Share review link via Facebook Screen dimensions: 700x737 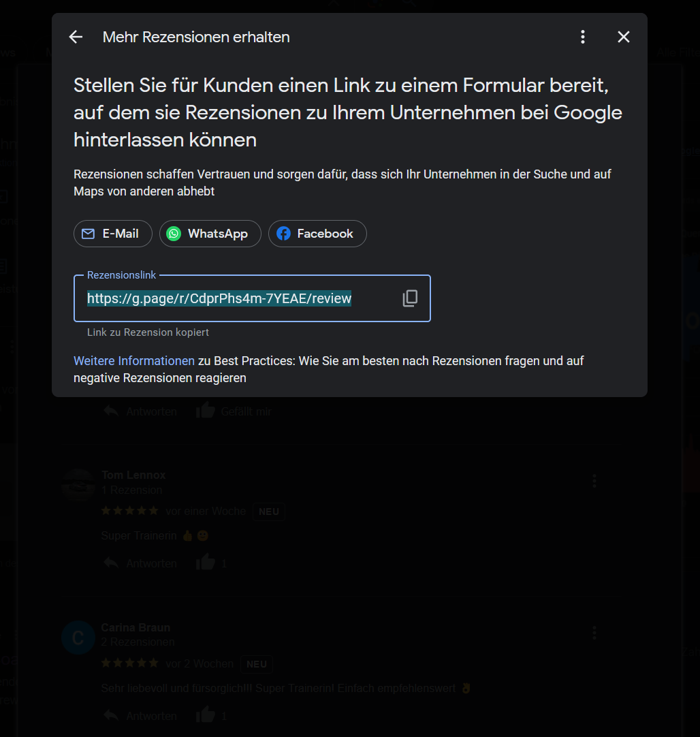coord(317,234)
